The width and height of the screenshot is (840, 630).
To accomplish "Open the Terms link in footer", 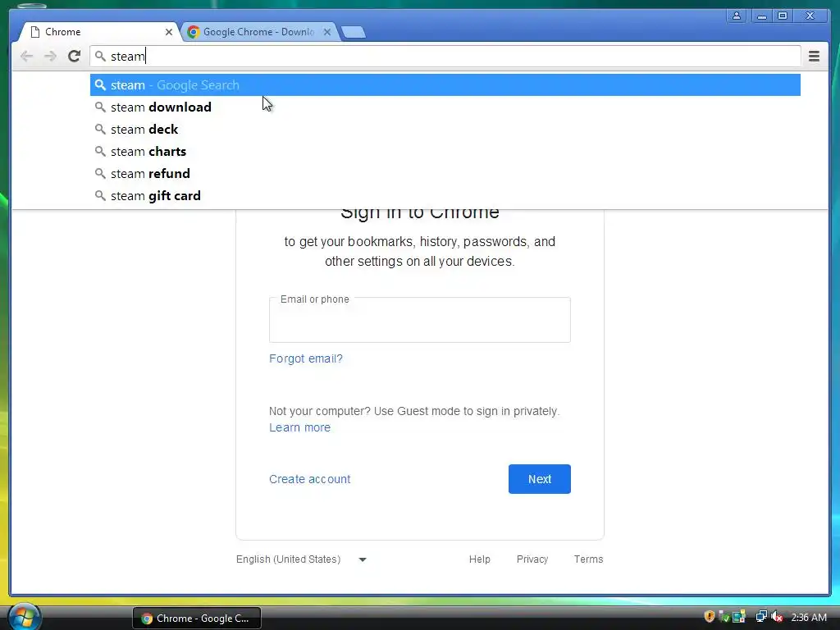I will click(x=588, y=559).
